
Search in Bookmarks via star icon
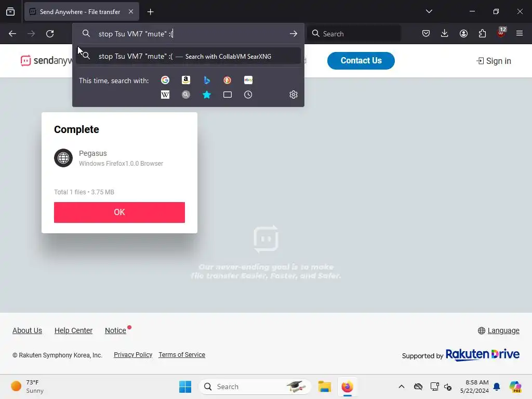click(x=207, y=95)
